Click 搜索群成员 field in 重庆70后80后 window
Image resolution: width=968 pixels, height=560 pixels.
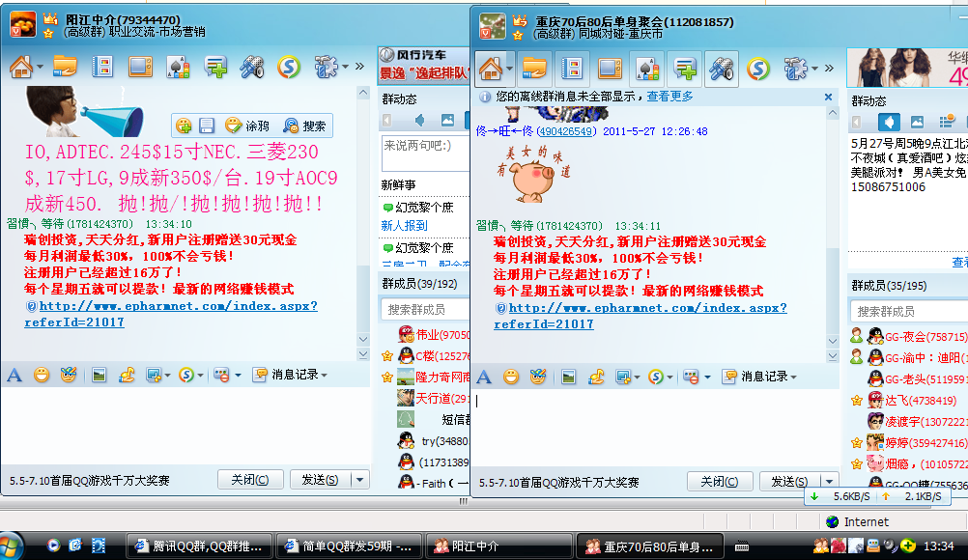pyautogui.click(x=909, y=312)
